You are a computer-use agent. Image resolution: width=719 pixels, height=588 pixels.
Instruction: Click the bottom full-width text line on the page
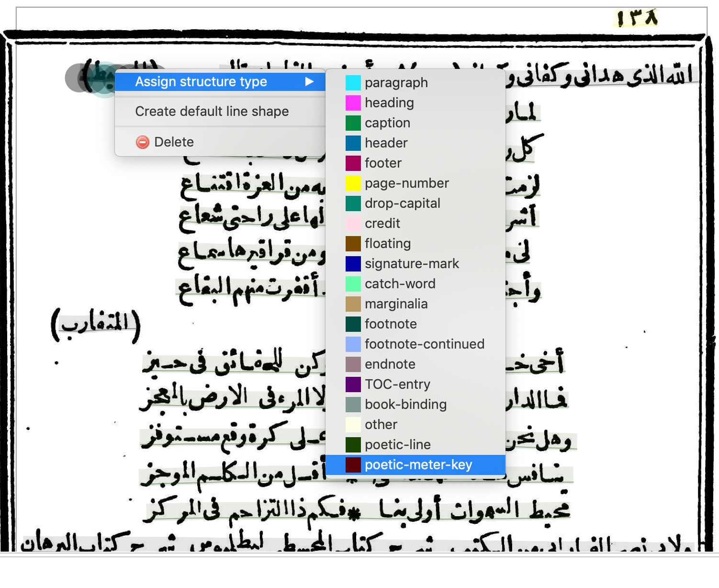coord(357,542)
